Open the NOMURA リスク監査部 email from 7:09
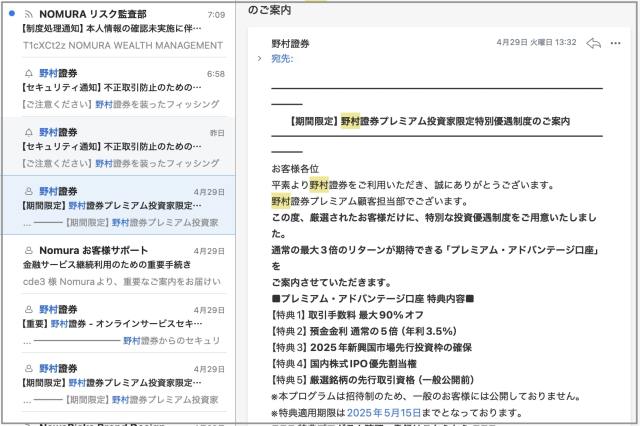Image resolution: width=640 pixels, height=426 pixels. pyautogui.click(x=120, y=30)
